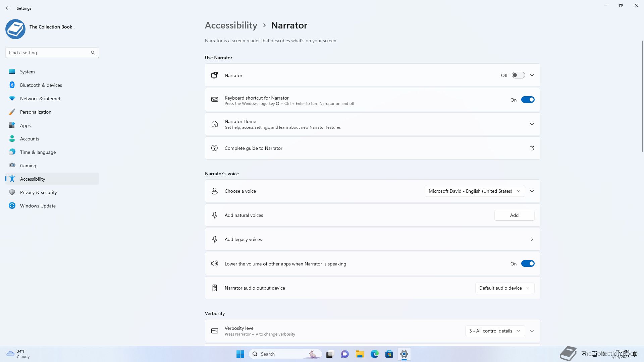Open Complete guide to Narrator
The width and height of the screenshot is (644, 362).
coord(372,148)
